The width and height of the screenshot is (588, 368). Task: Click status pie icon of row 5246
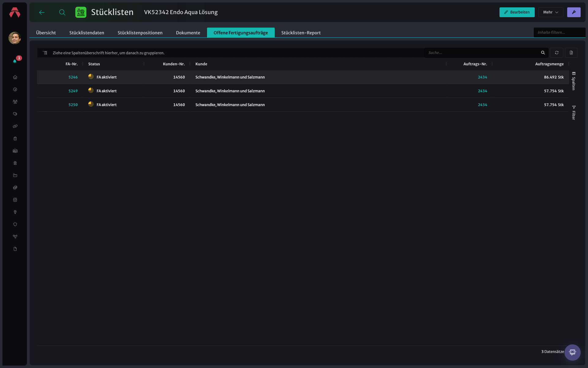pyautogui.click(x=91, y=77)
